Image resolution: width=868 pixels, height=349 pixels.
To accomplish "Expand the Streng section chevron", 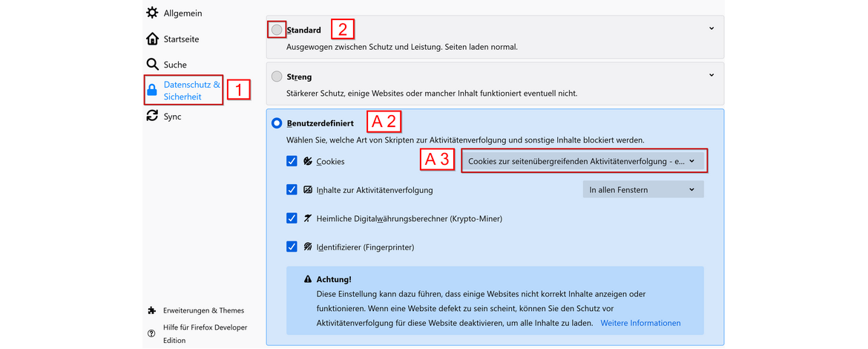I will (711, 75).
